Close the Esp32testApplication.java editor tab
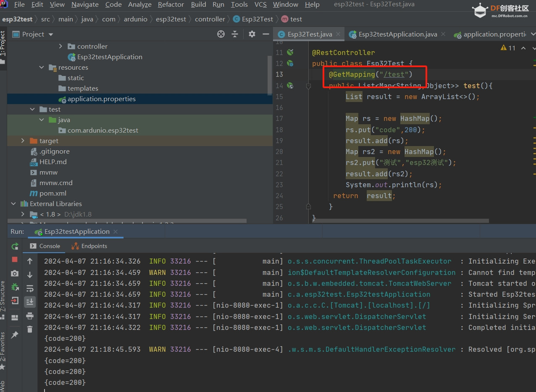The width and height of the screenshot is (536, 392). point(443,34)
